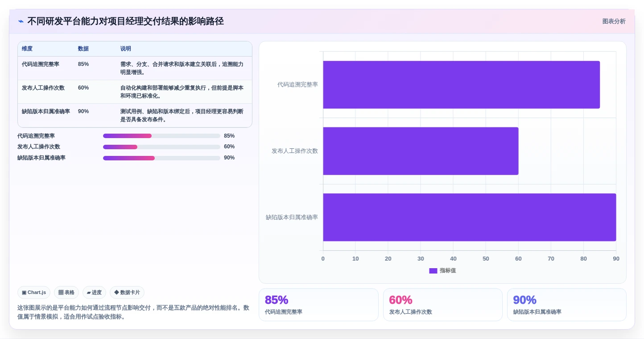Click the lightning icon beside the title
Image resolution: width=644 pixels, height=339 pixels.
click(21, 21)
